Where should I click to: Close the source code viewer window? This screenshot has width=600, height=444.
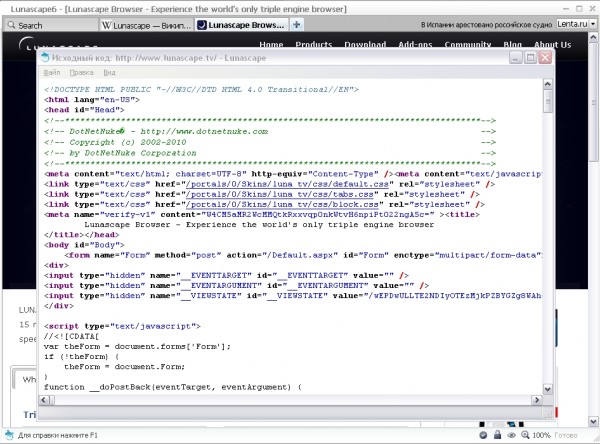pyautogui.click(x=545, y=58)
